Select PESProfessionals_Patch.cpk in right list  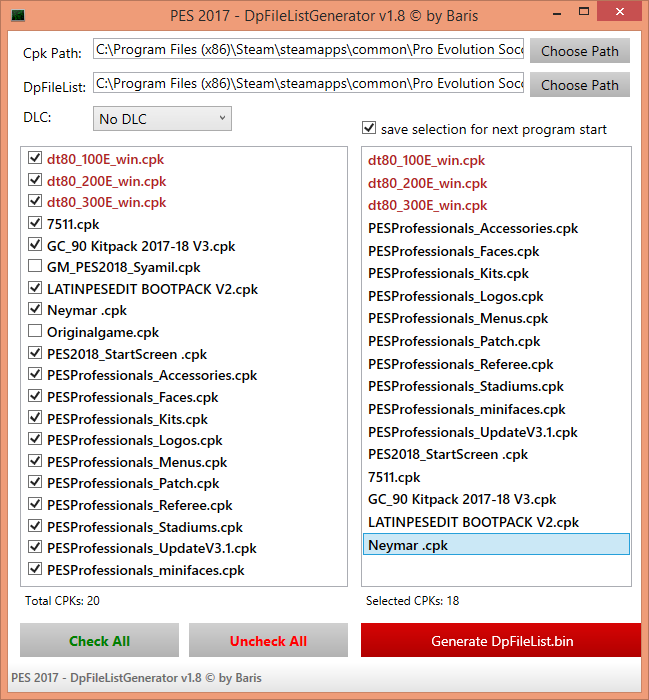click(x=496, y=342)
